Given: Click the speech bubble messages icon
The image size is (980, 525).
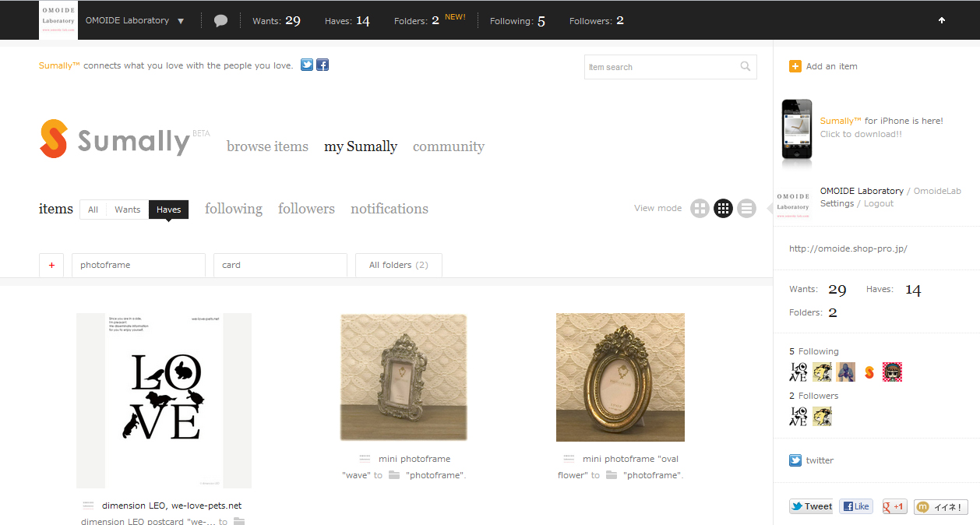Looking at the screenshot, I should tap(220, 21).
